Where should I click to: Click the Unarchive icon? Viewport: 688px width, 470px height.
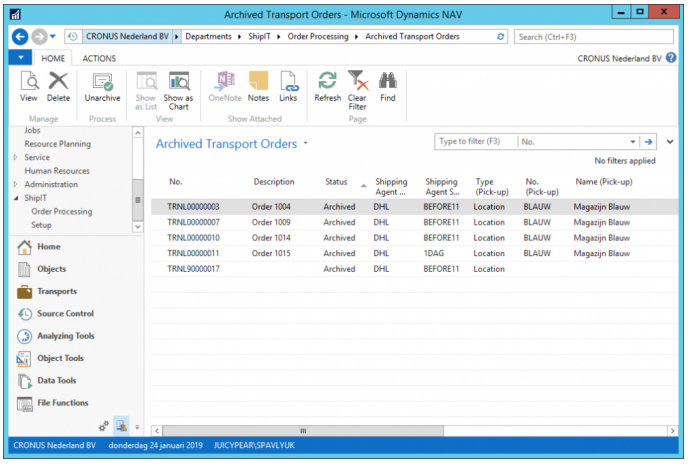[102, 85]
